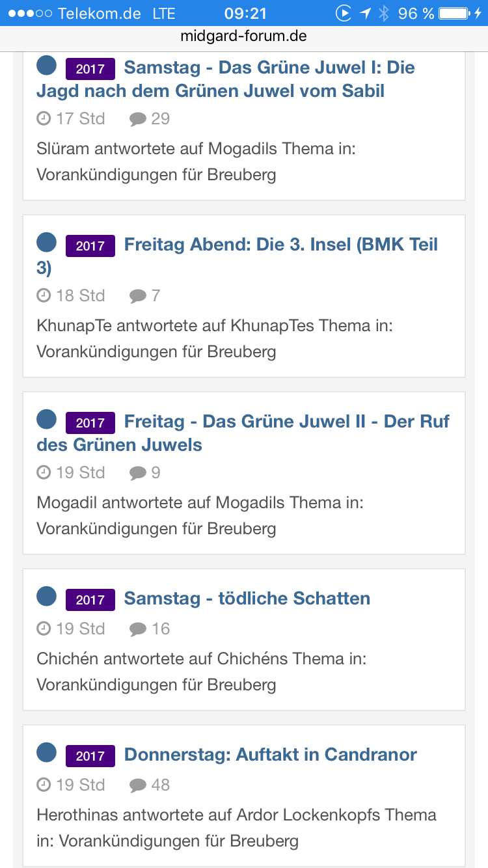488x868 pixels.
Task: Click unread dot beside Grüne Juwel II topic
Action: 47,420
